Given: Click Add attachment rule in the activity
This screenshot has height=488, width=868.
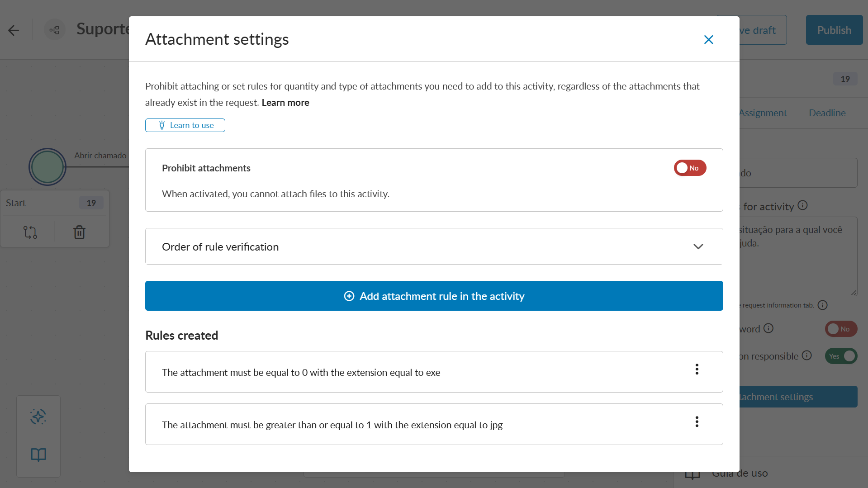Looking at the screenshot, I should (x=434, y=296).
